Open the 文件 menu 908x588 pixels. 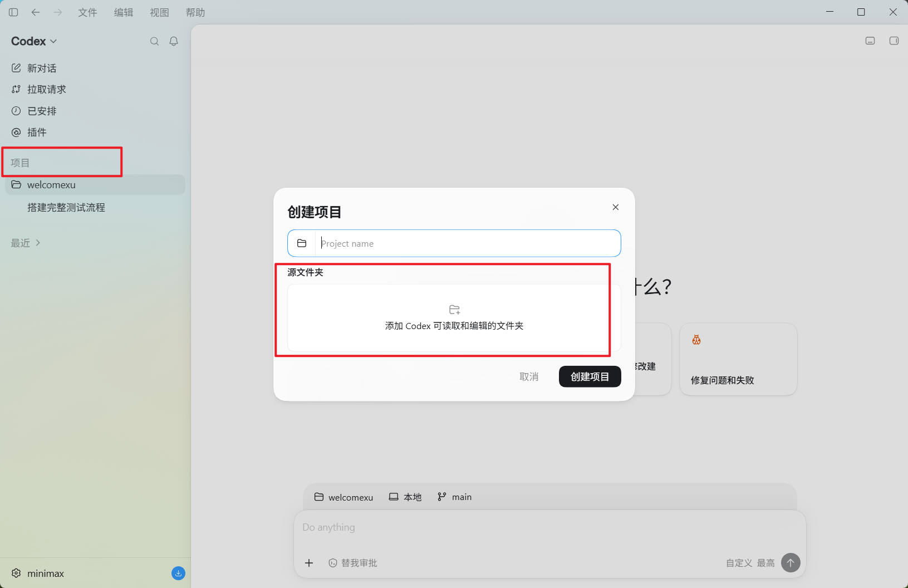[x=87, y=12]
